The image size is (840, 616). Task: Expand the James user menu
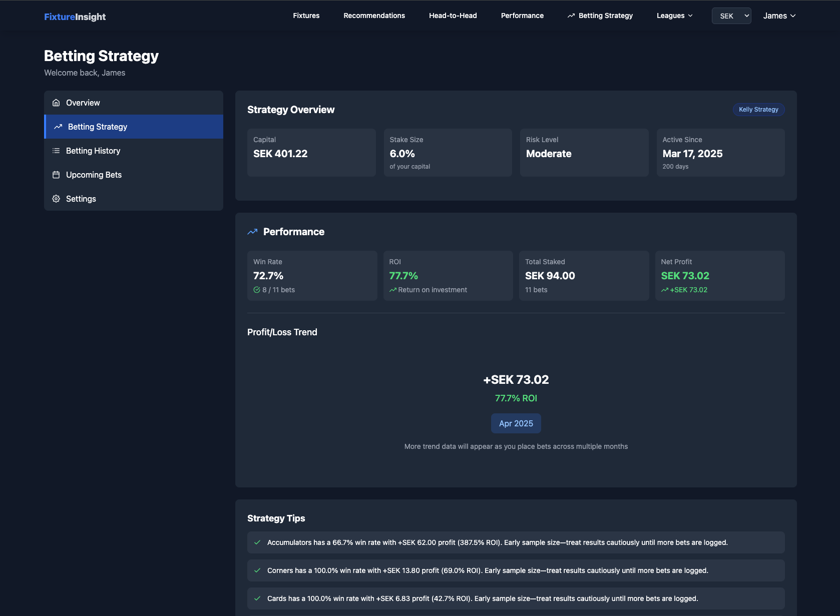point(779,16)
